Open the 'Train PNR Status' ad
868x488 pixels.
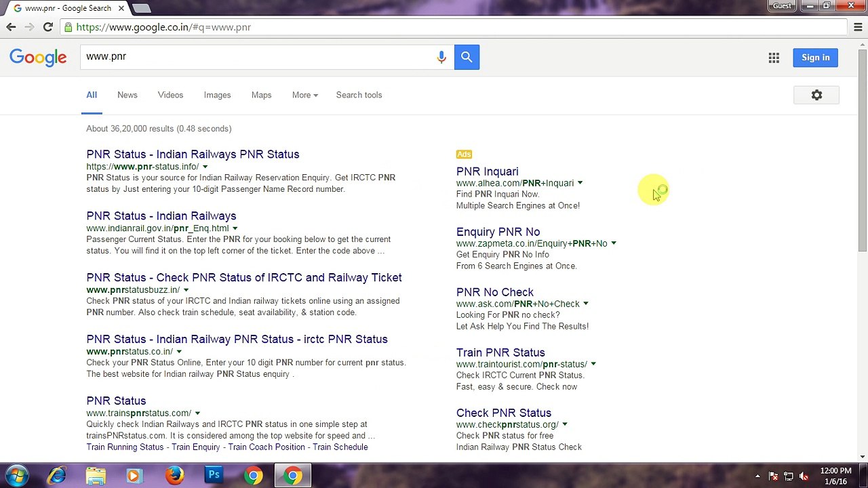coord(500,353)
